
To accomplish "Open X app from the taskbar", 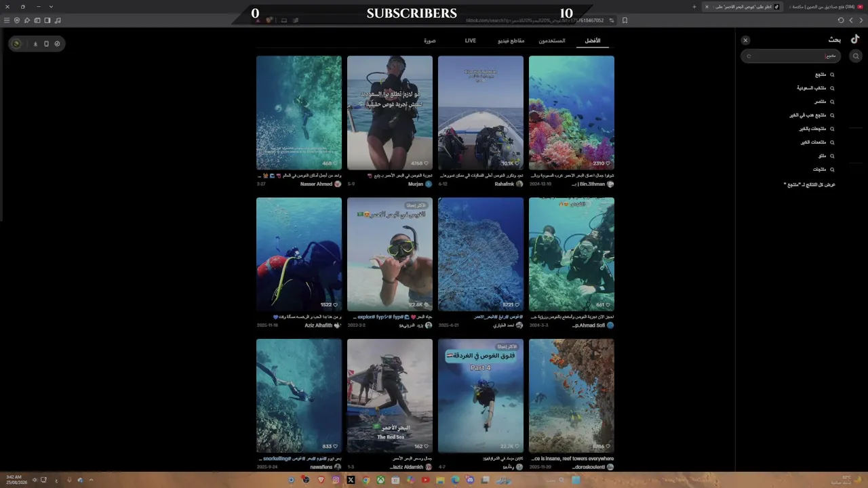I will pyautogui.click(x=351, y=480).
